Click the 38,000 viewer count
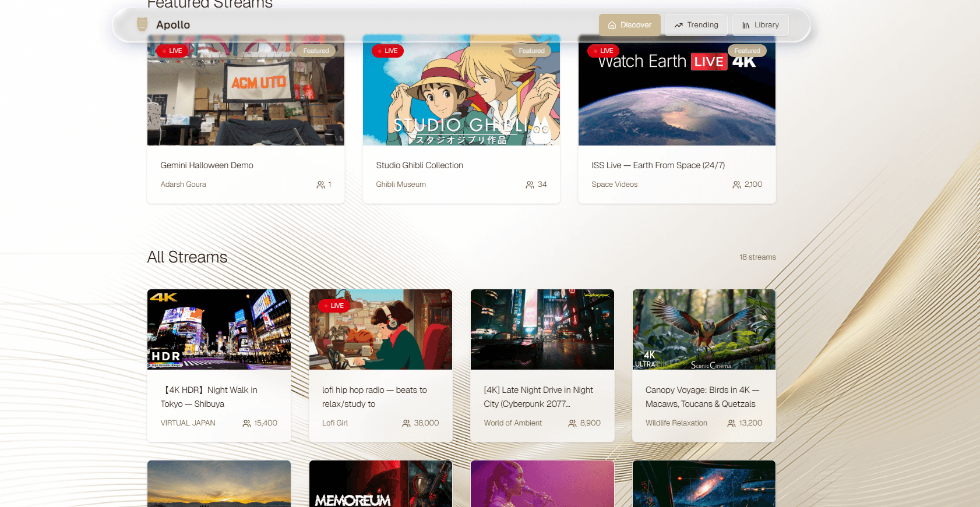 pyautogui.click(x=426, y=423)
